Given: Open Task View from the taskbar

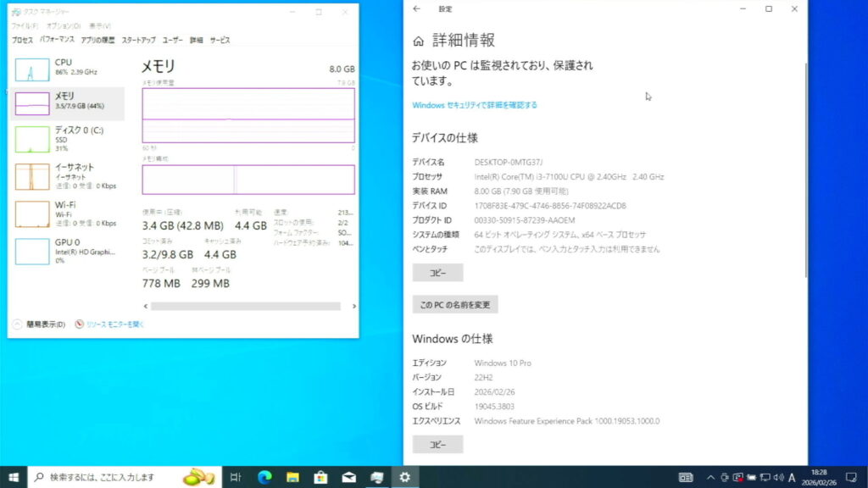Looking at the screenshot, I should pos(236,477).
